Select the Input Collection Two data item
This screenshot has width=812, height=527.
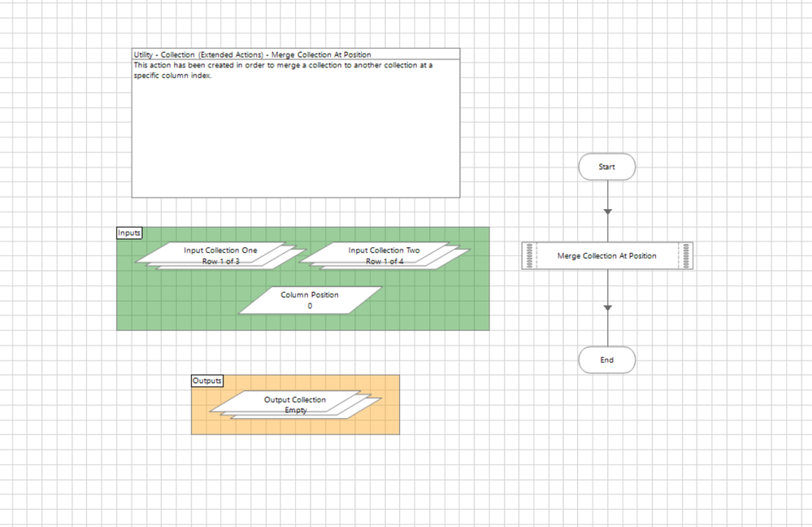click(384, 255)
